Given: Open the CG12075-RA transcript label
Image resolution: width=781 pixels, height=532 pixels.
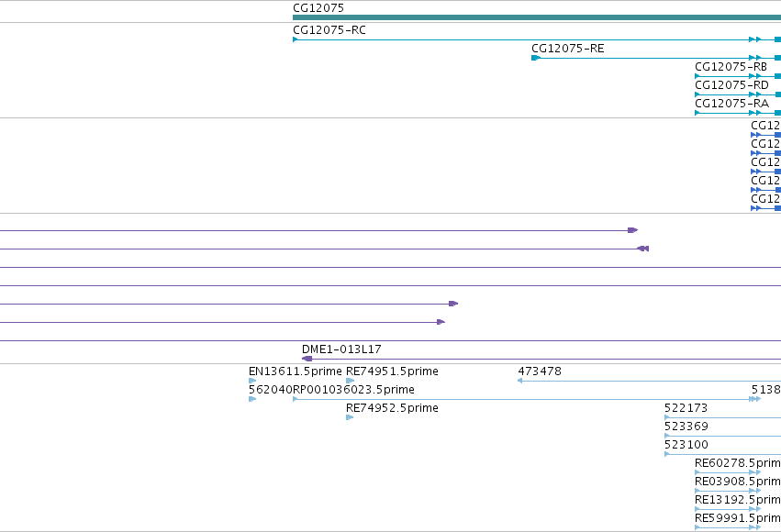Looking at the screenshot, I should point(731,104).
